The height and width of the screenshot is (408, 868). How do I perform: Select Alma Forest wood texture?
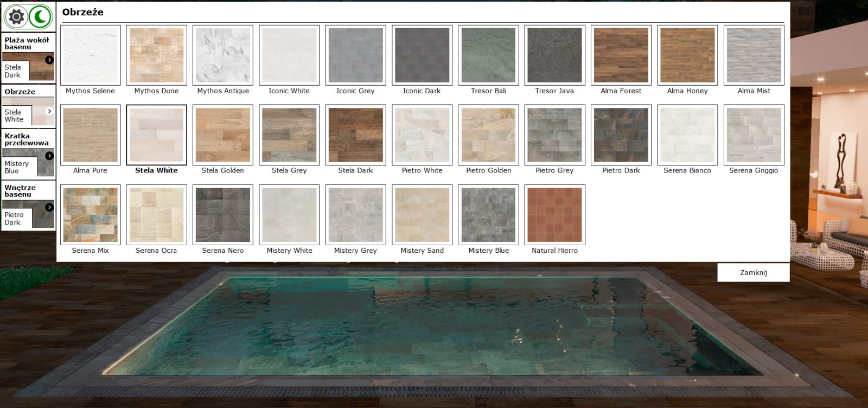(621, 55)
